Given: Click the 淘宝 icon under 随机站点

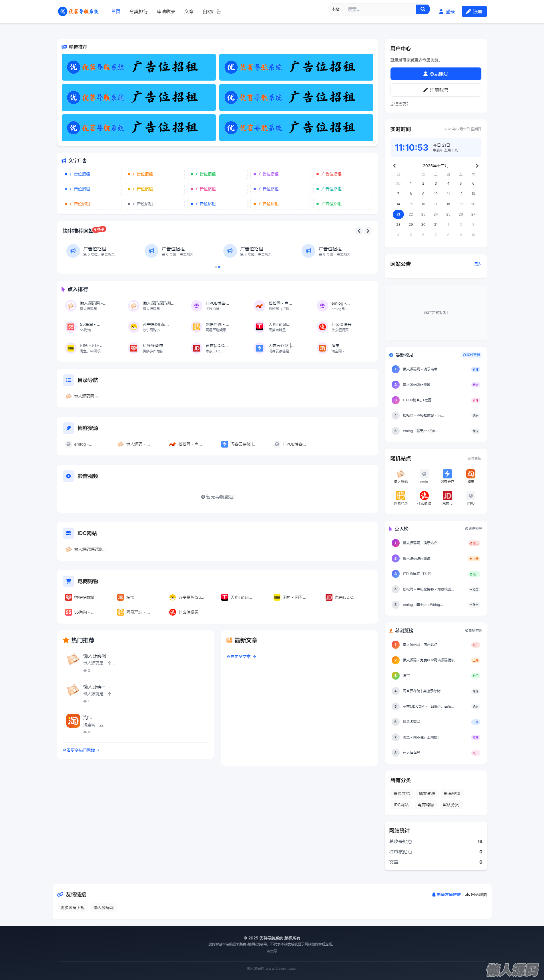Looking at the screenshot, I should tap(471, 474).
